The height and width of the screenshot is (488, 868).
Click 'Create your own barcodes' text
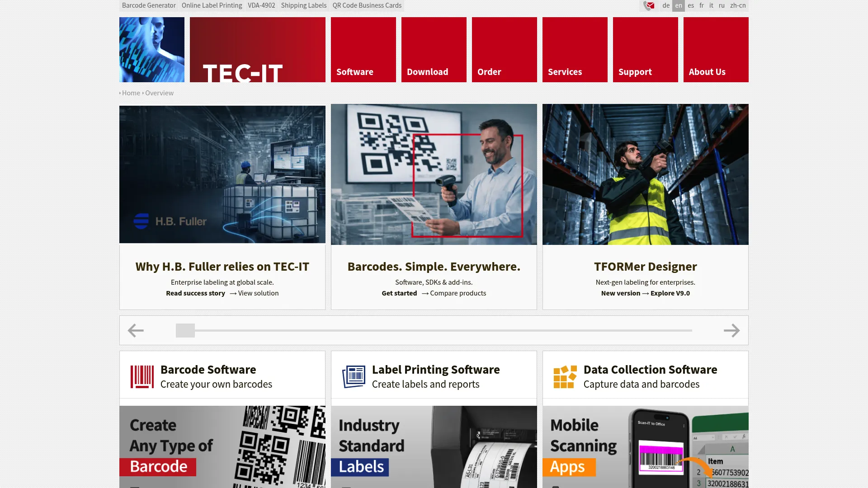pyautogui.click(x=216, y=385)
